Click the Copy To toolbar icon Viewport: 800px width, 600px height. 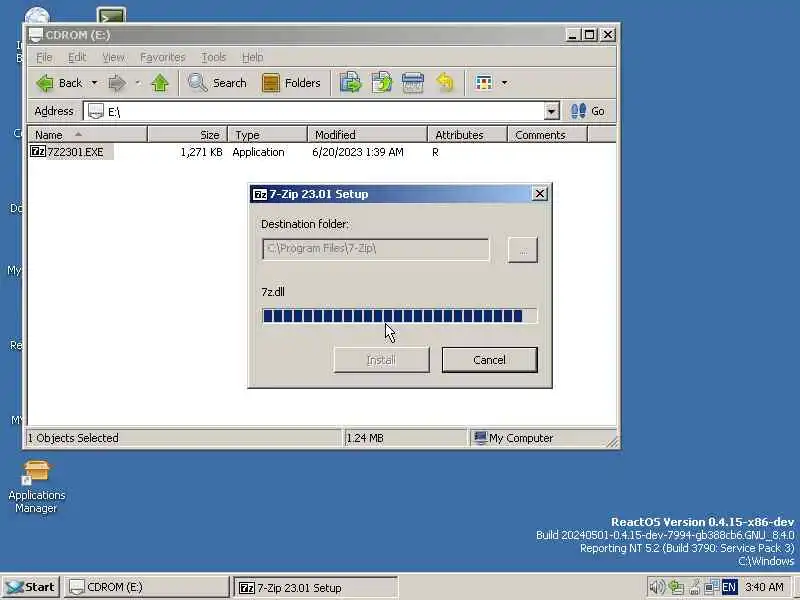point(382,83)
